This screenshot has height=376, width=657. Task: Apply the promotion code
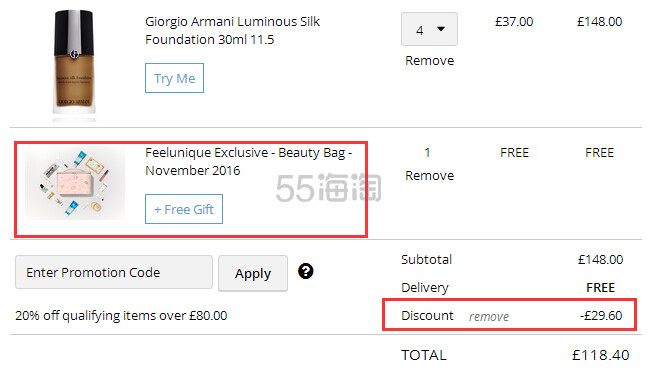[253, 273]
